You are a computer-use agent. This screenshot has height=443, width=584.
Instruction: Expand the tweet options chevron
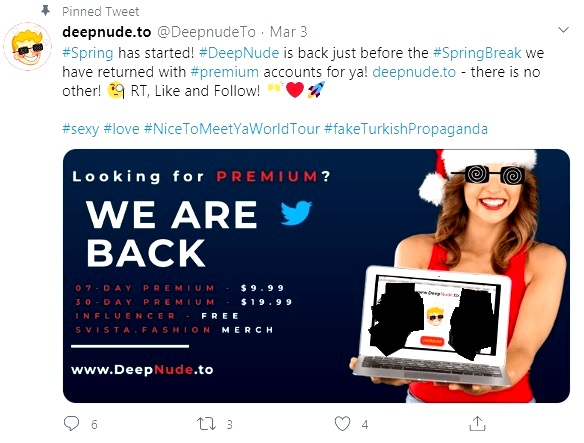point(564,30)
